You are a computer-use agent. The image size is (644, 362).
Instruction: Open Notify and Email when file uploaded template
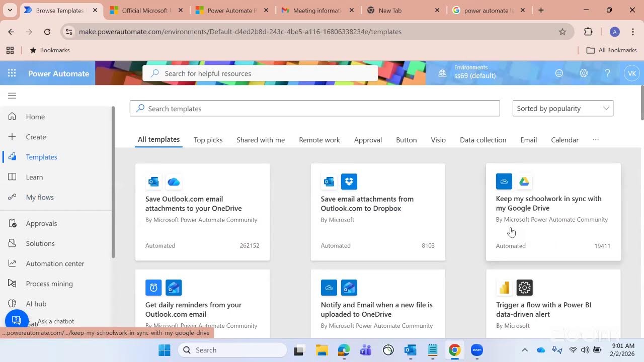pos(378,304)
